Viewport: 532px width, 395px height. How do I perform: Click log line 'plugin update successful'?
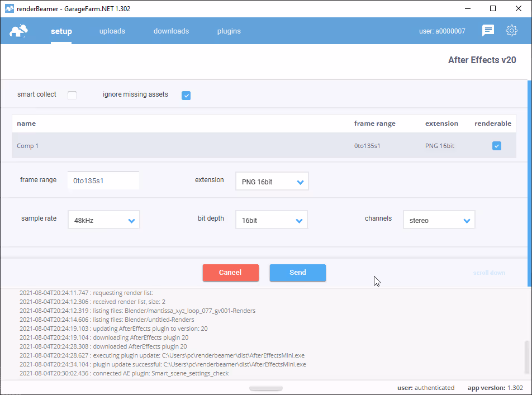point(163,364)
